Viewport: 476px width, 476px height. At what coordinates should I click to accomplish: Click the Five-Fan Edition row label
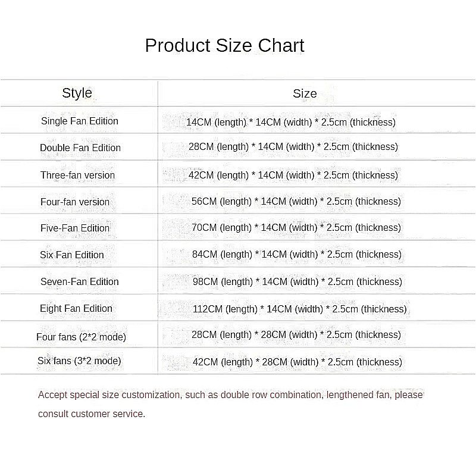[x=75, y=228]
